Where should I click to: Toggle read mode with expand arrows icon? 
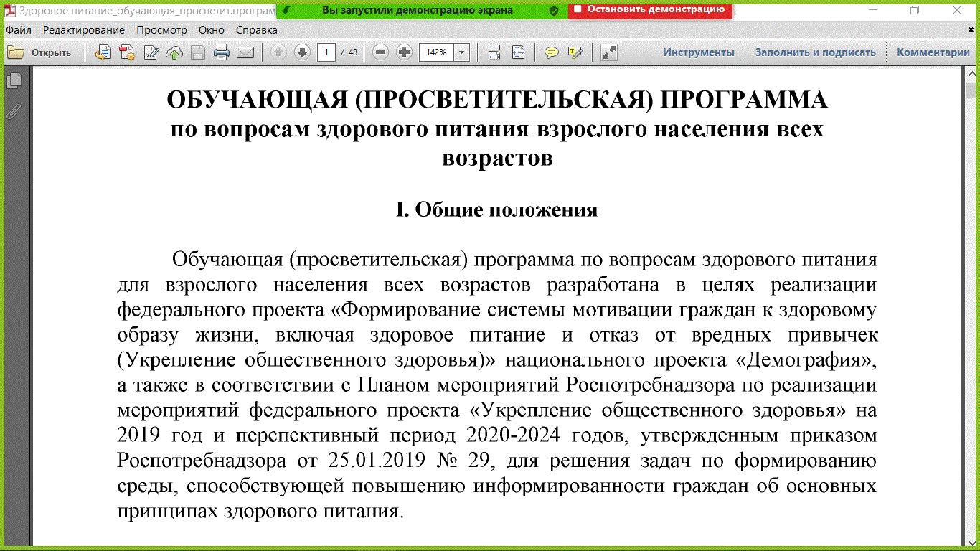pyautogui.click(x=608, y=52)
